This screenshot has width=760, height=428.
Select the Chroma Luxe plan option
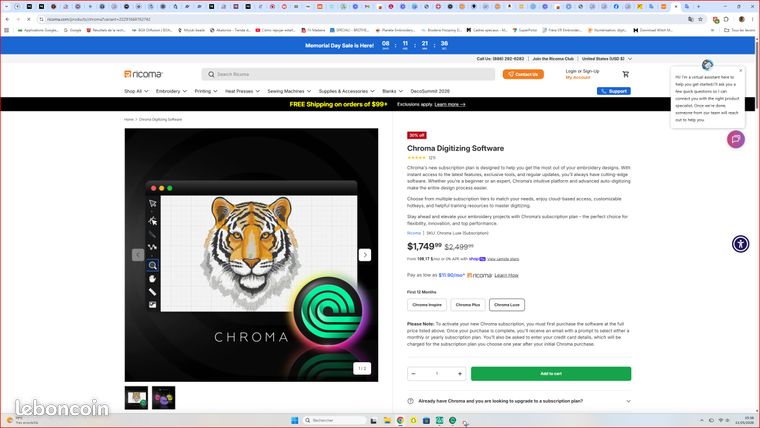[x=507, y=305]
